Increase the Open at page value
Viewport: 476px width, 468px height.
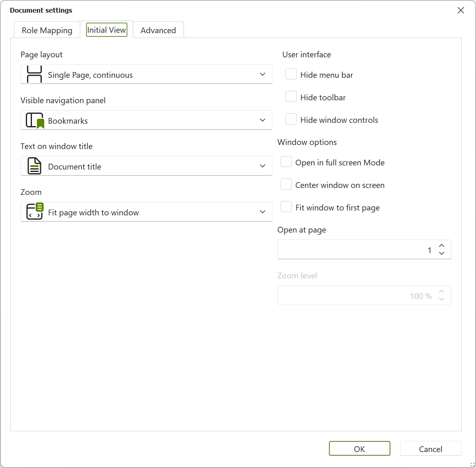point(442,246)
